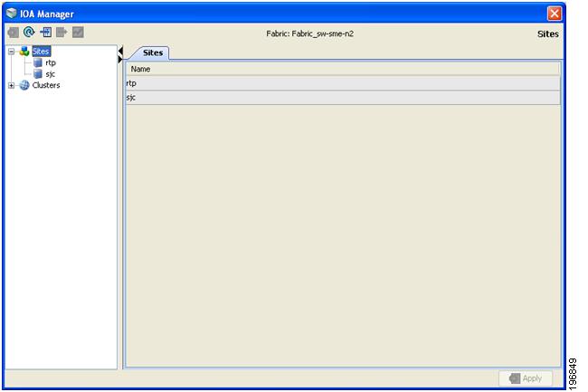Click the IOA Manager title bar icon
This screenshot has height=392, width=588.
(12, 14)
